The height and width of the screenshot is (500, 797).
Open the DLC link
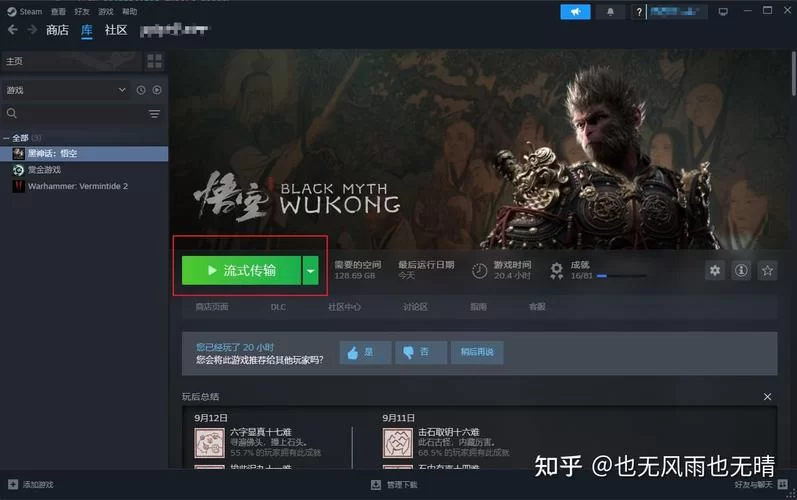pos(278,307)
